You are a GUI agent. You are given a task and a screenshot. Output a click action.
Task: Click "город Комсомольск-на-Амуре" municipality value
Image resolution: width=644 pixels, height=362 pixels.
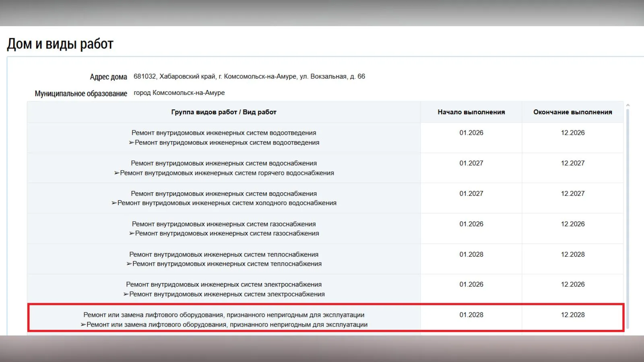point(180,92)
